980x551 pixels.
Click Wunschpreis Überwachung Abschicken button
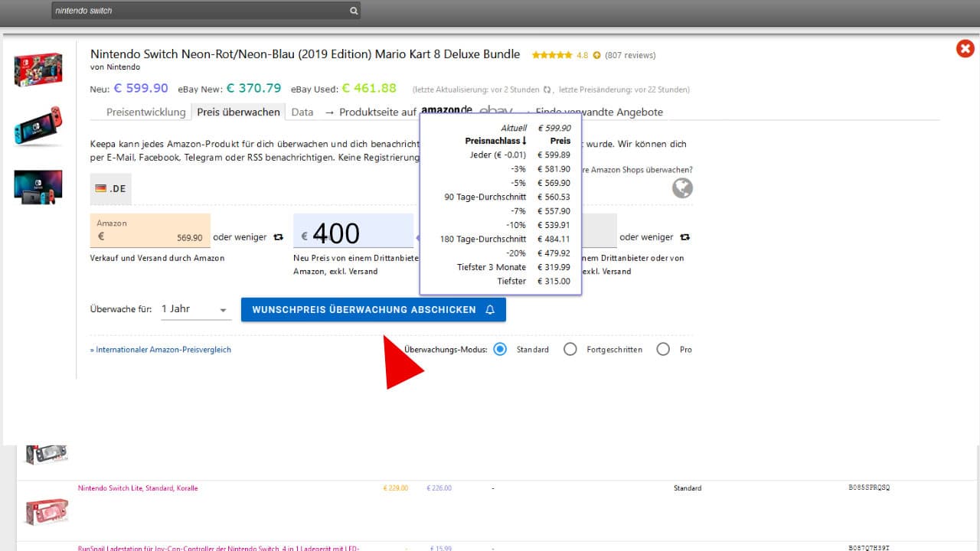(373, 310)
